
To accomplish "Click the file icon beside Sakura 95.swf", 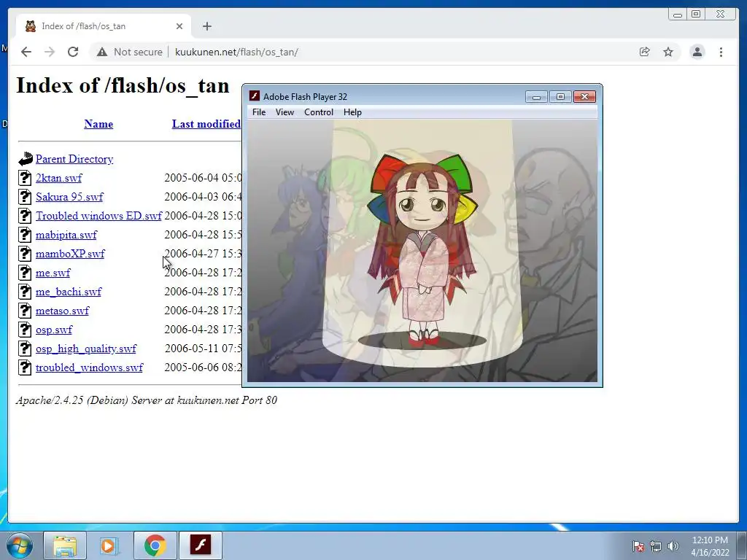I will pyautogui.click(x=25, y=197).
